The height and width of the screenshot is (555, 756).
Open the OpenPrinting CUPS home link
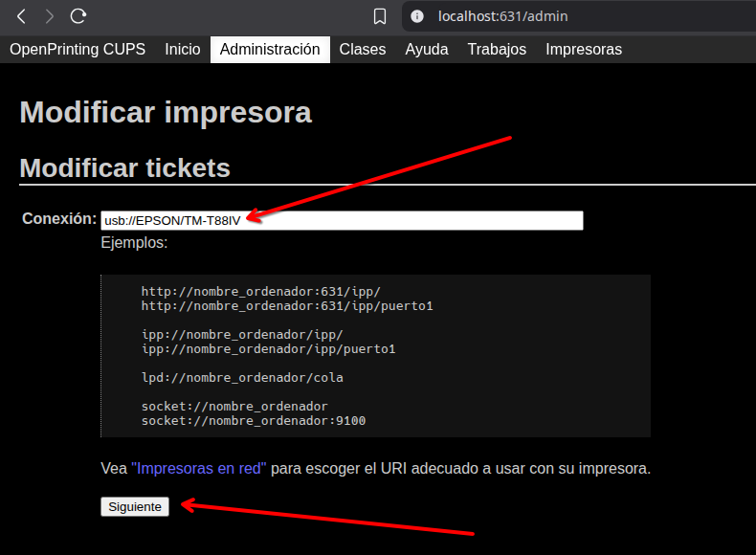tap(78, 50)
